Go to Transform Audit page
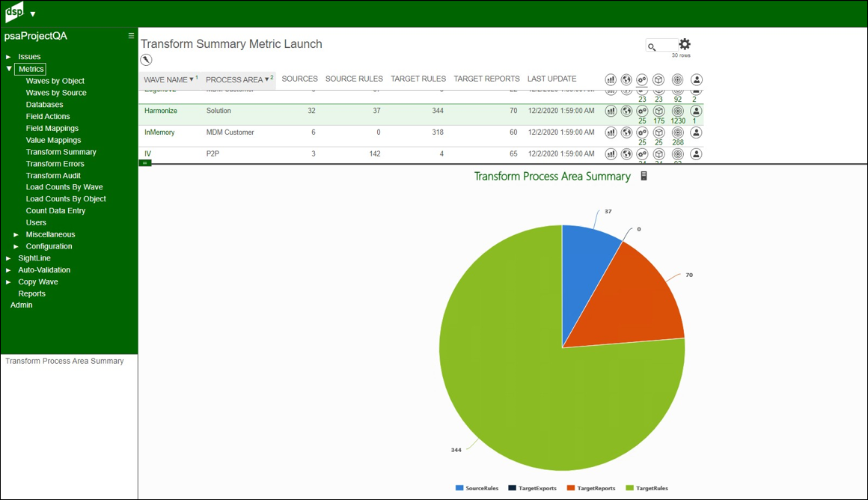 (x=53, y=176)
